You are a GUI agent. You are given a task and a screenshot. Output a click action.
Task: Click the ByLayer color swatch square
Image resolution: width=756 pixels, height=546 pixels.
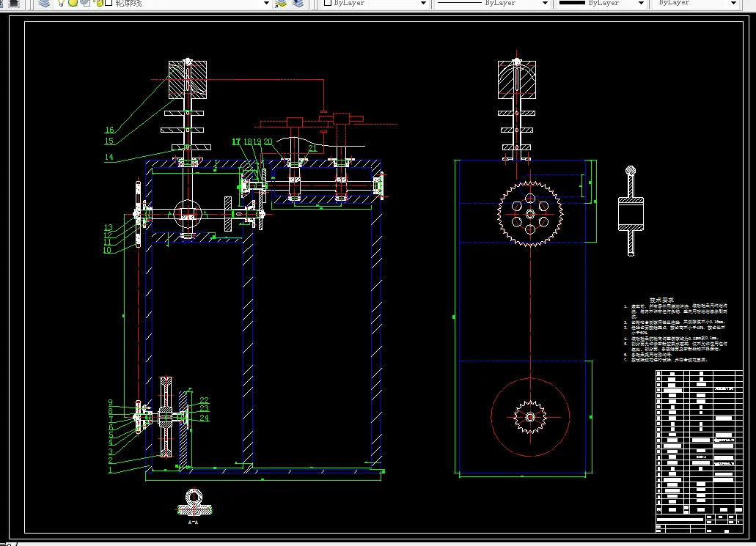click(x=328, y=2)
